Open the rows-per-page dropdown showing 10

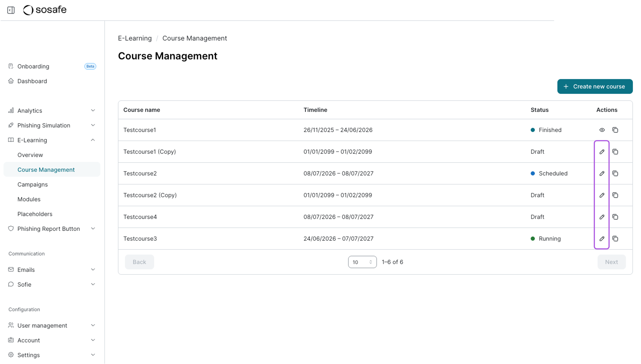tap(362, 262)
